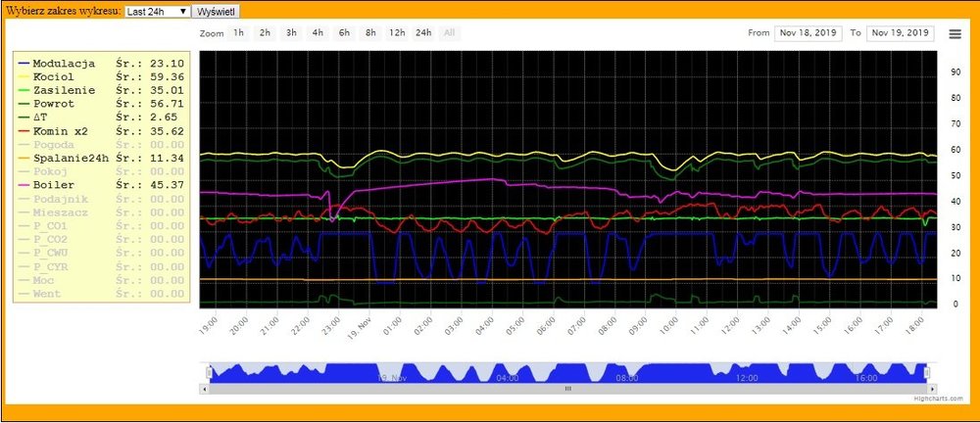
Task: Select the 6h zoom range
Action: [344, 32]
